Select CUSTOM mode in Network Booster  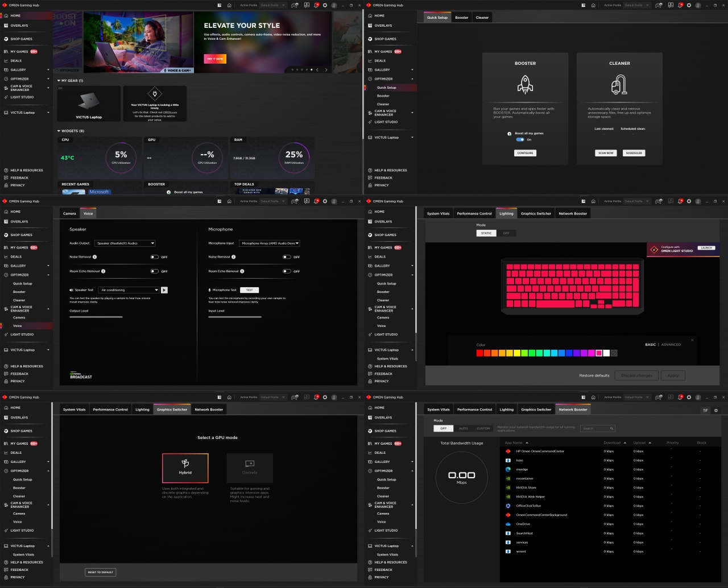(x=483, y=428)
